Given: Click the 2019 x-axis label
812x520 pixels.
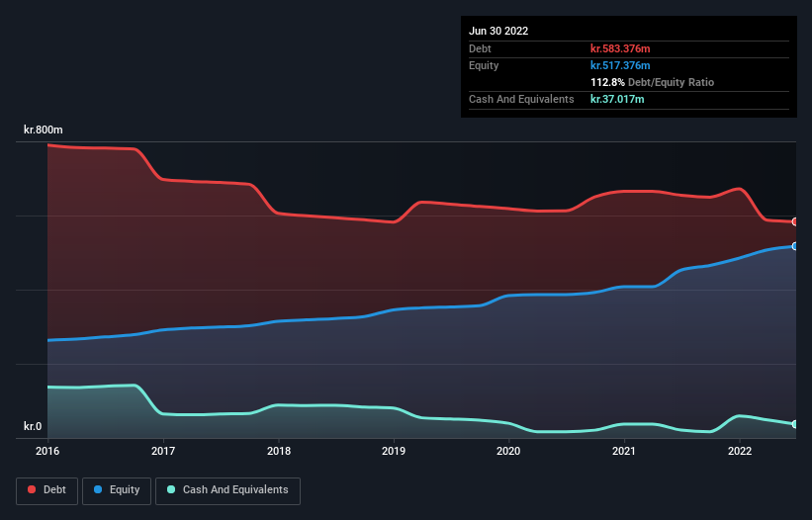Looking at the screenshot, I should click(x=394, y=451).
